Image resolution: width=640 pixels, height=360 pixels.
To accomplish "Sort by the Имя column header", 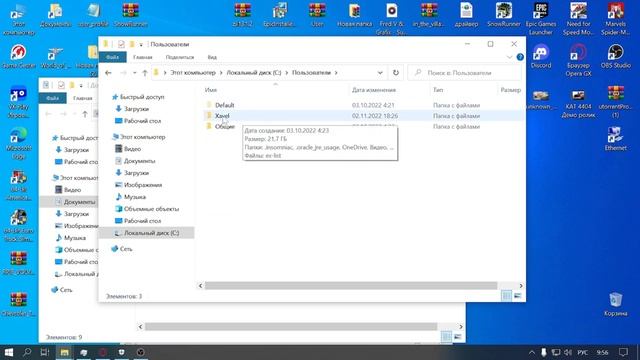I will coord(211,90).
